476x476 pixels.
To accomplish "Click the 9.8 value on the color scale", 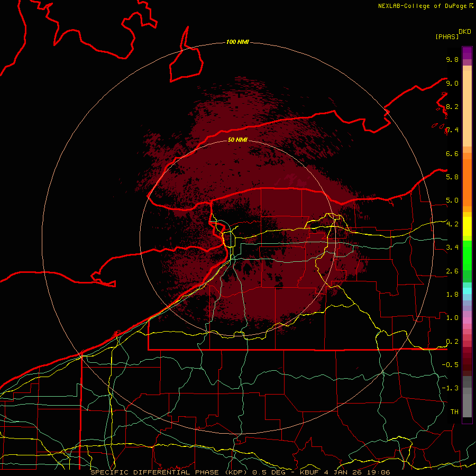I will [x=452, y=59].
